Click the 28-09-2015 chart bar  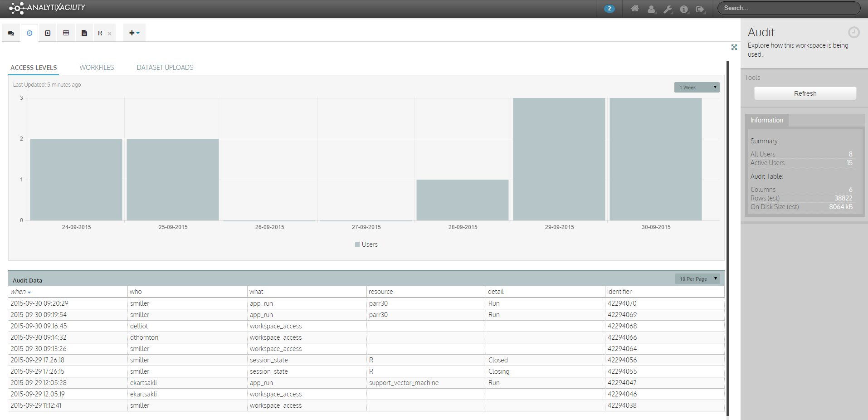click(463, 200)
